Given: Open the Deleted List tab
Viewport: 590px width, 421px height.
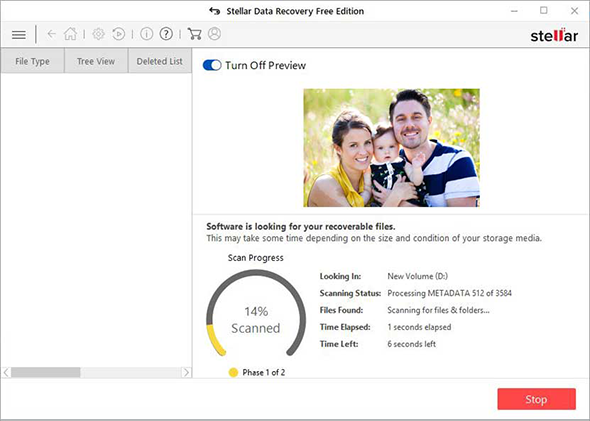Looking at the screenshot, I should coord(160,61).
